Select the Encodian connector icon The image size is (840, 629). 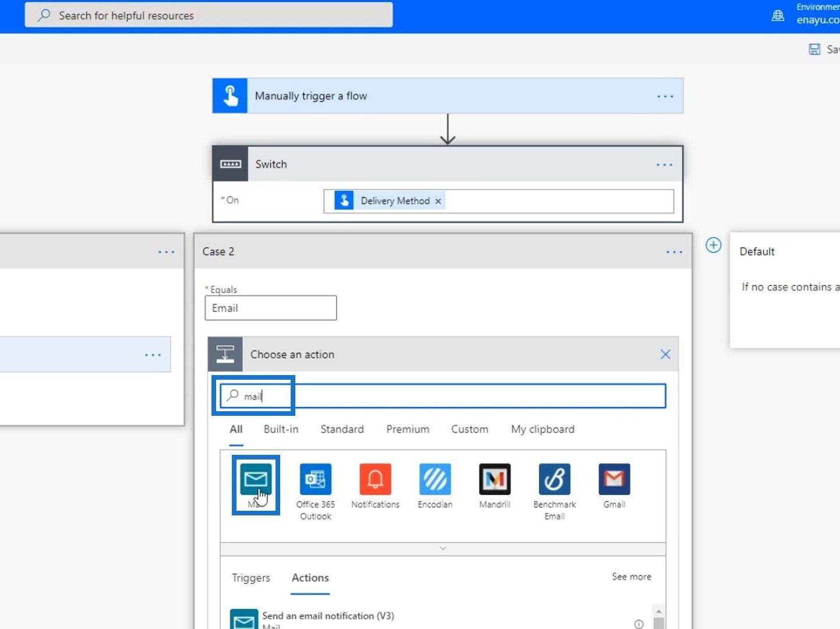pyautogui.click(x=435, y=479)
